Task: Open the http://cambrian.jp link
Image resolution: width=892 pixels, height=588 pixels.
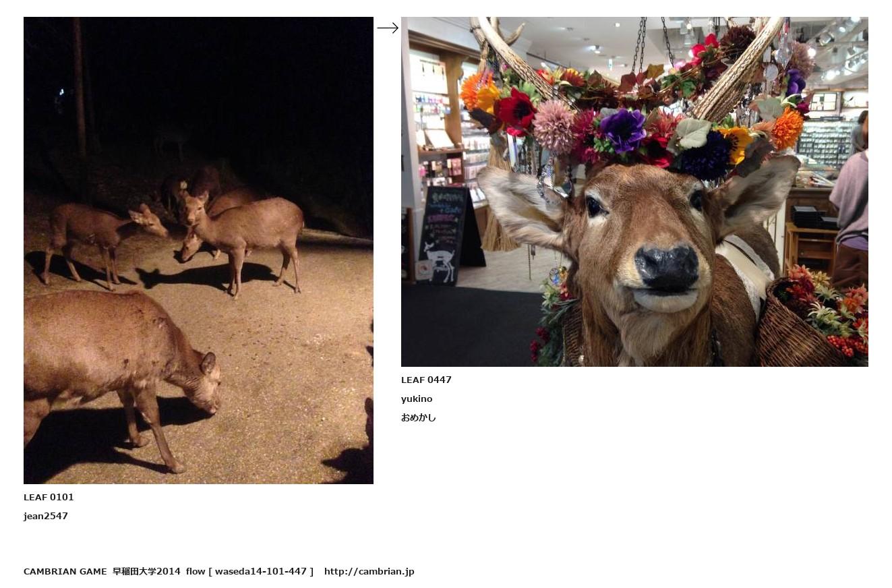Action: click(369, 571)
